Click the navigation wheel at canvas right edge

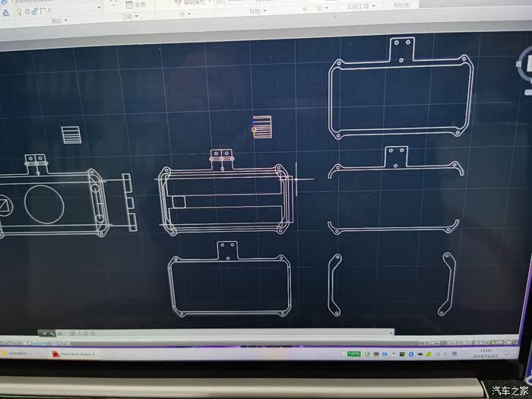524,65
